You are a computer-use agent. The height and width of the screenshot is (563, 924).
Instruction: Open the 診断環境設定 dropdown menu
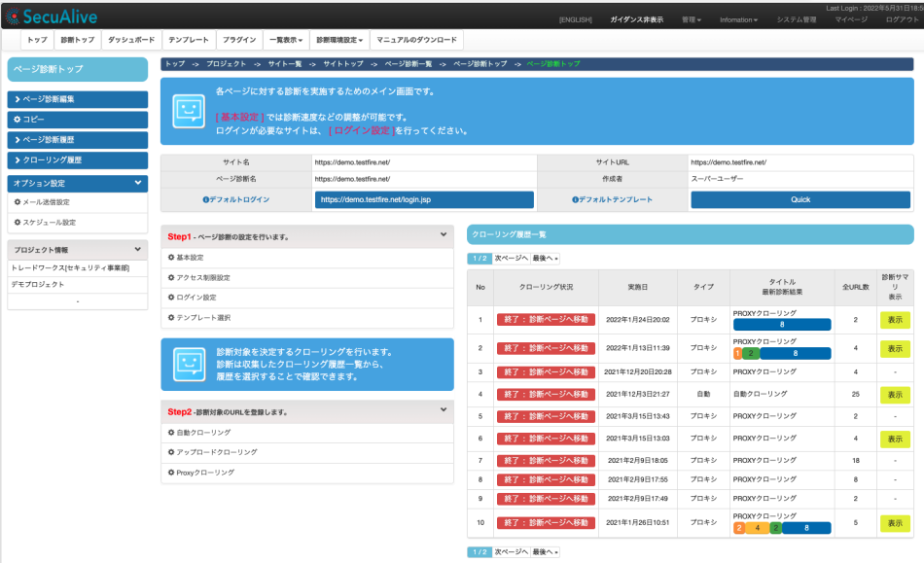pyautogui.click(x=339, y=40)
